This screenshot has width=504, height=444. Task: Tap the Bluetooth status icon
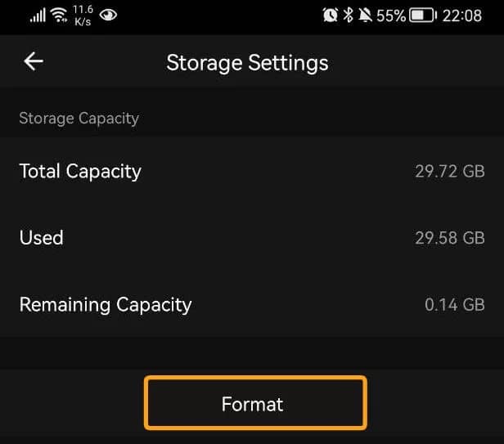(348, 15)
